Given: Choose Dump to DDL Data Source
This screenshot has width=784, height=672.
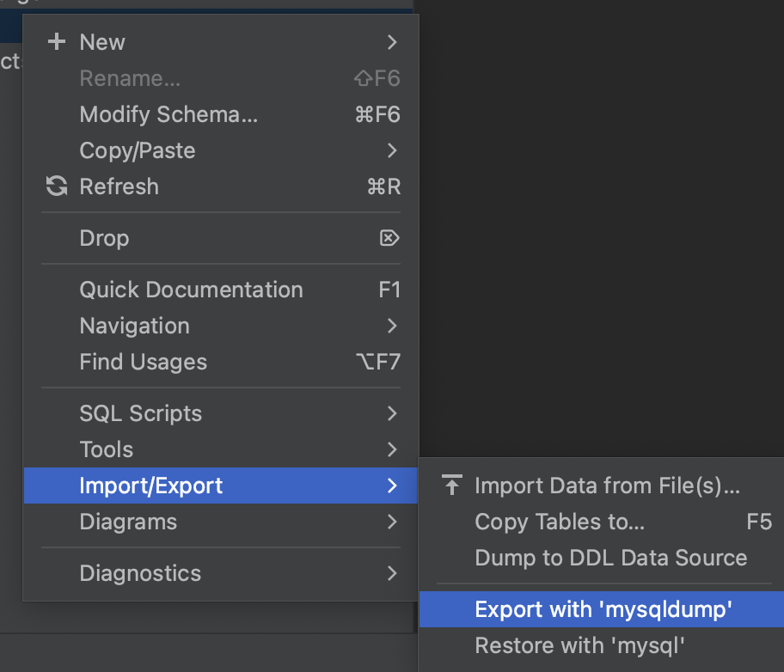Looking at the screenshot, I should pyautogui.click(x=602, y=558).
